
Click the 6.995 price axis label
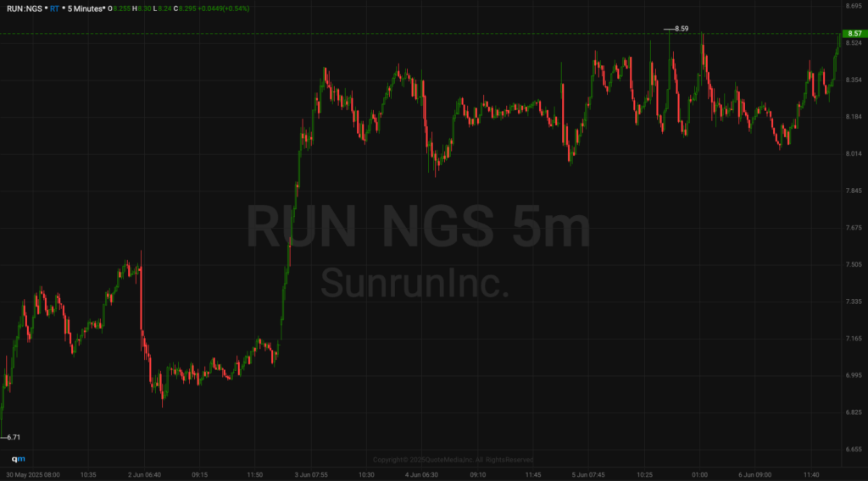pyautogui.click(x=854, y=375)
